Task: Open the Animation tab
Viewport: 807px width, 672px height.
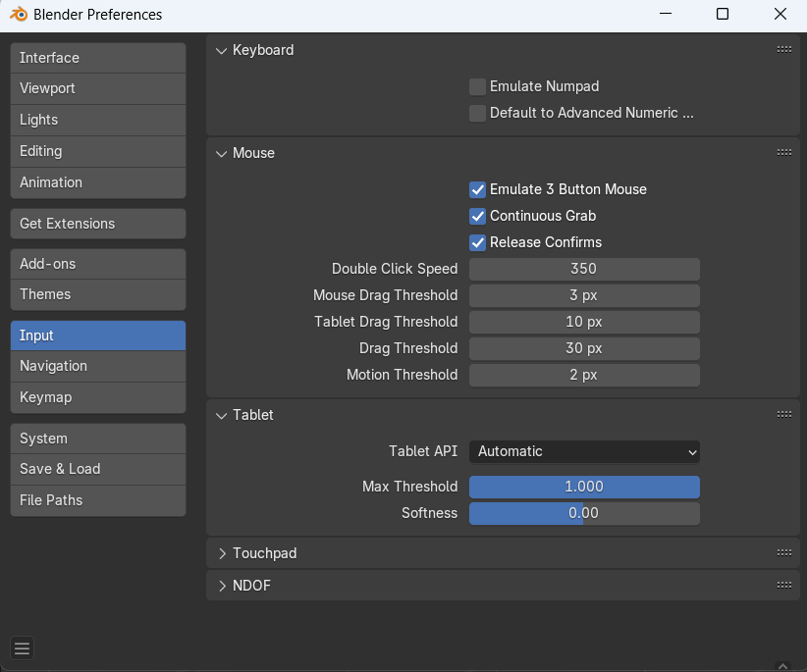Action: pyautogui.click(x=98, y=182)
